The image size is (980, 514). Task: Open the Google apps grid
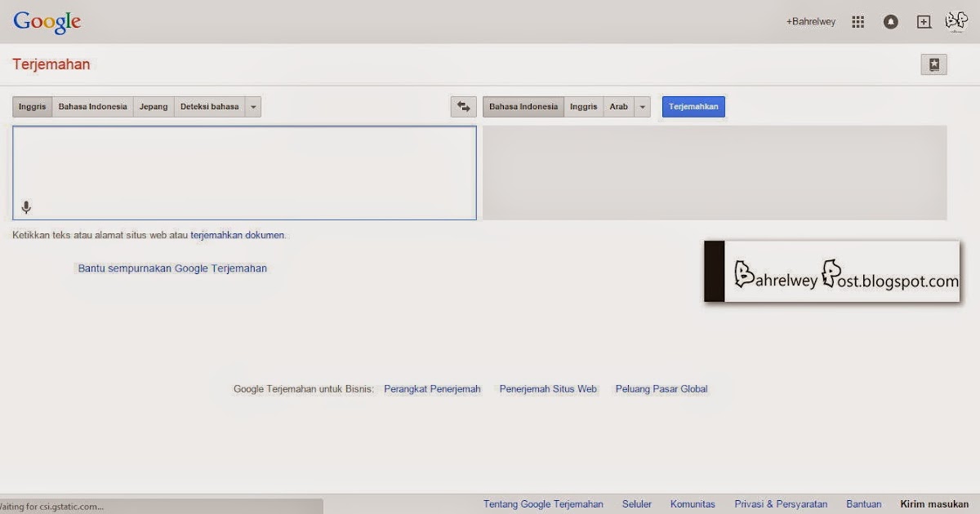point(857,22)
